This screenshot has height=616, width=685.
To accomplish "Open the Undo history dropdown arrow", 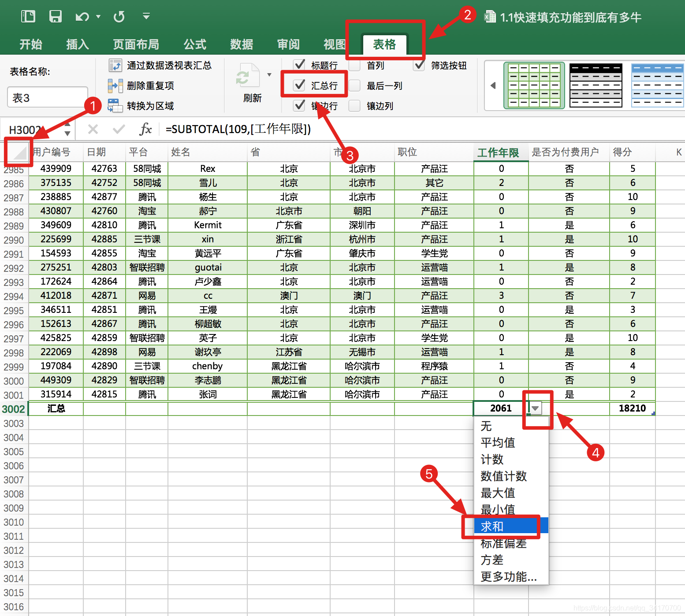I will click(x=98, y=17).
